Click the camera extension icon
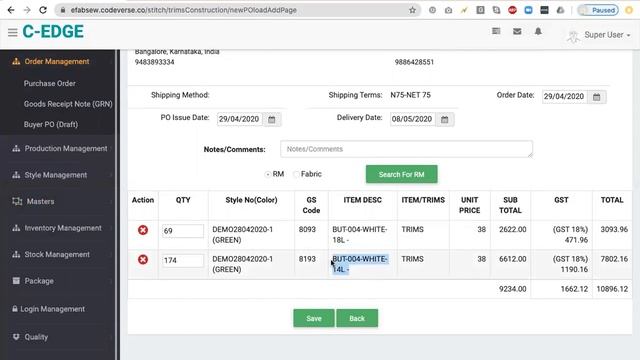The image size is (640, 360). tap(448, 10)
